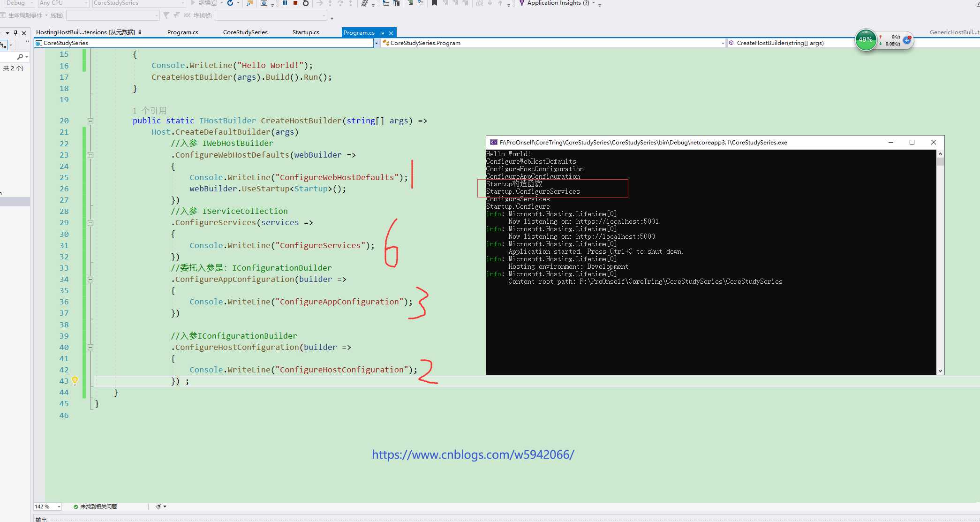The image size is (980, 522).
Task: Click the green no-issues status checkmark
Action: [x=75, y=507]
